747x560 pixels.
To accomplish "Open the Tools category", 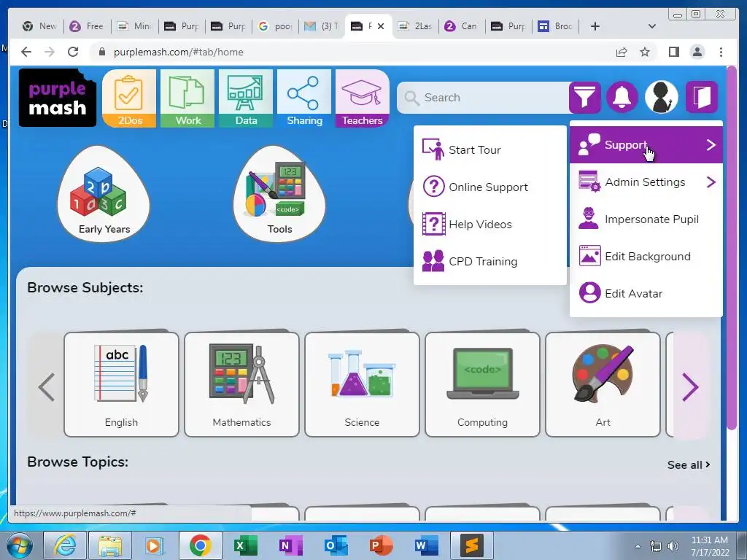I will (279, 193).
